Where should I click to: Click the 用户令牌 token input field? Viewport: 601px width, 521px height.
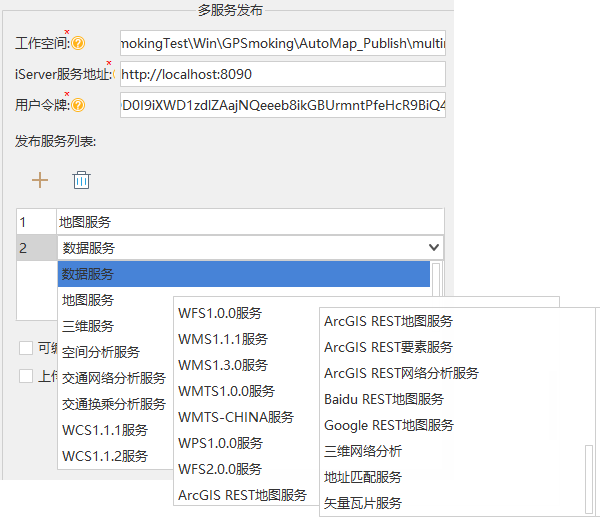282,105
